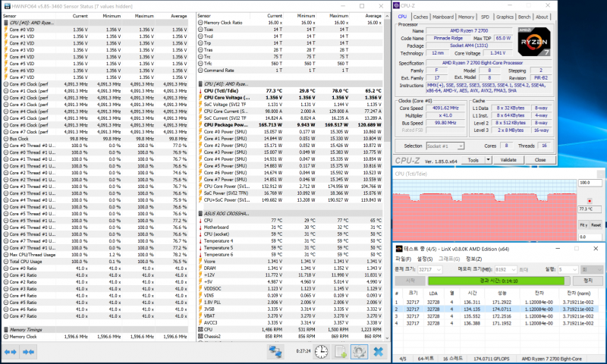Click Motherboard temperature thermometer icon

coord(200,227)
